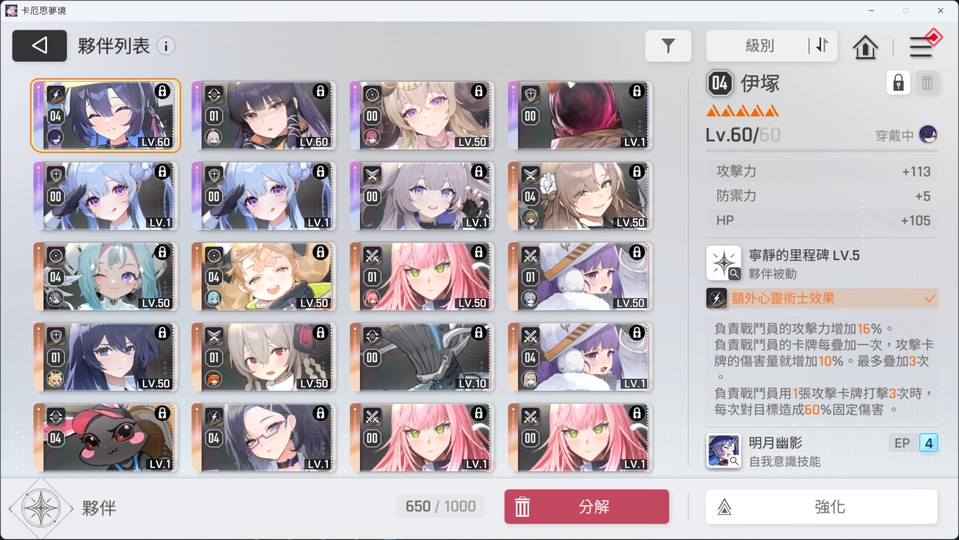Click the 分解 dismantle button
959x540 pixels.
pyautogui.click(x=587, y=506)
